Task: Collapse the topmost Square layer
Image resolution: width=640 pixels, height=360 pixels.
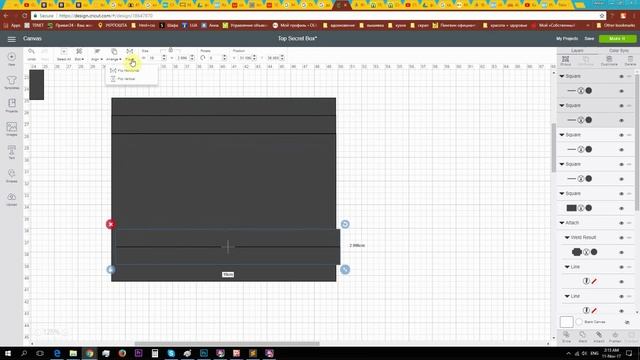Action: [x=562, y=76]
